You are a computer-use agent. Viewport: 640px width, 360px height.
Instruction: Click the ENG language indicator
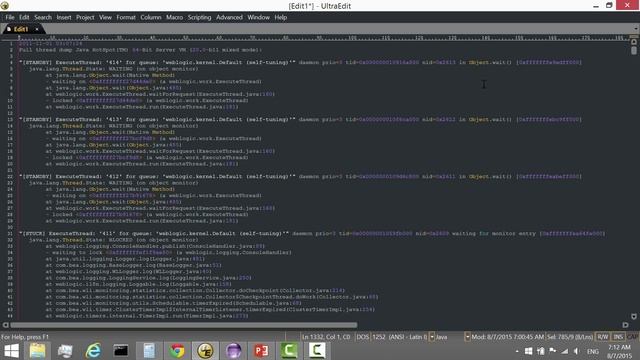[x=593, y=351]
